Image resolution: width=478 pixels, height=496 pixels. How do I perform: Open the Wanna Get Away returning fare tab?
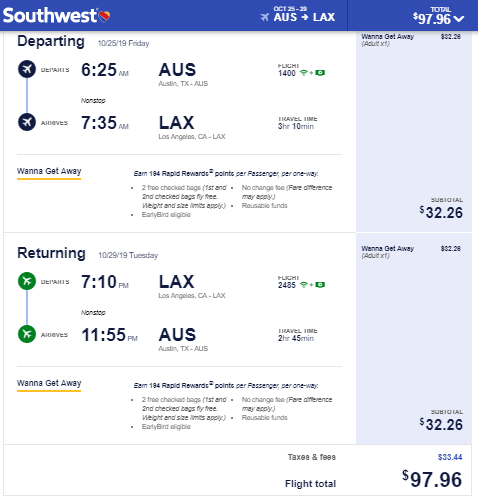click(x=49, y=384)
